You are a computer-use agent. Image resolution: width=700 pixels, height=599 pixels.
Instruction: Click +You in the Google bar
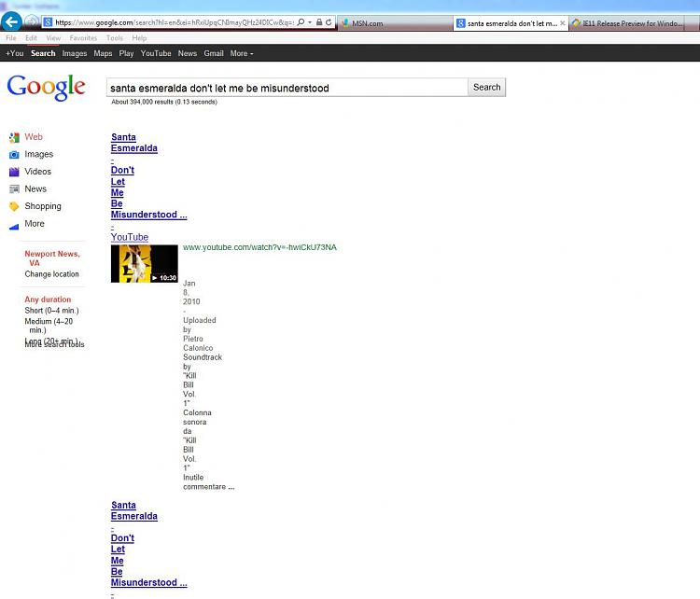click(14, 53)
